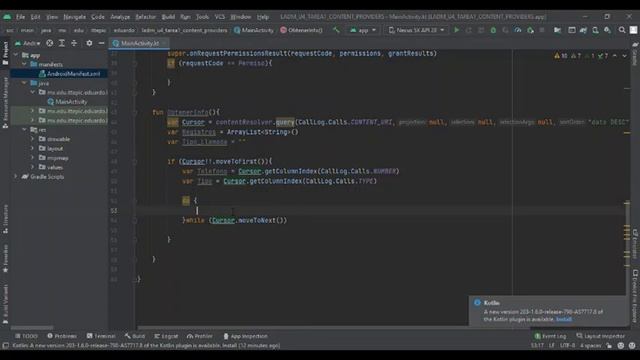640x360 pixels.
Task: Toggle the Project tool window side tab
Action: point(5,53)
